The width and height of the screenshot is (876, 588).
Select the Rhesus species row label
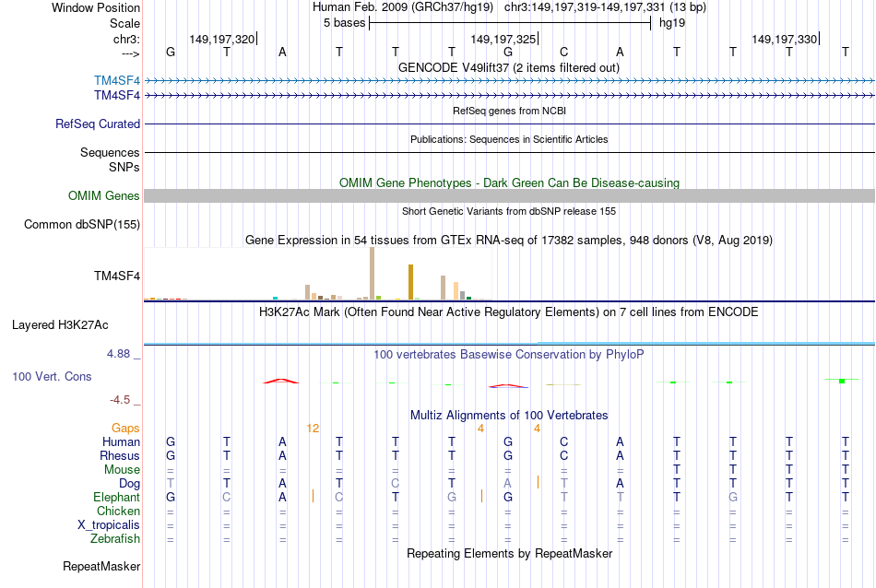(x=120, y=455)
